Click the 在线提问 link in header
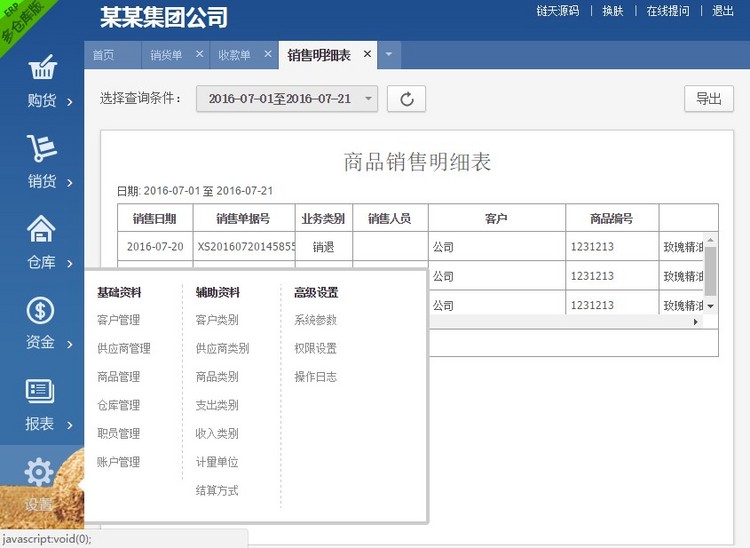This screenshot has height=548, width=750. 667,11
